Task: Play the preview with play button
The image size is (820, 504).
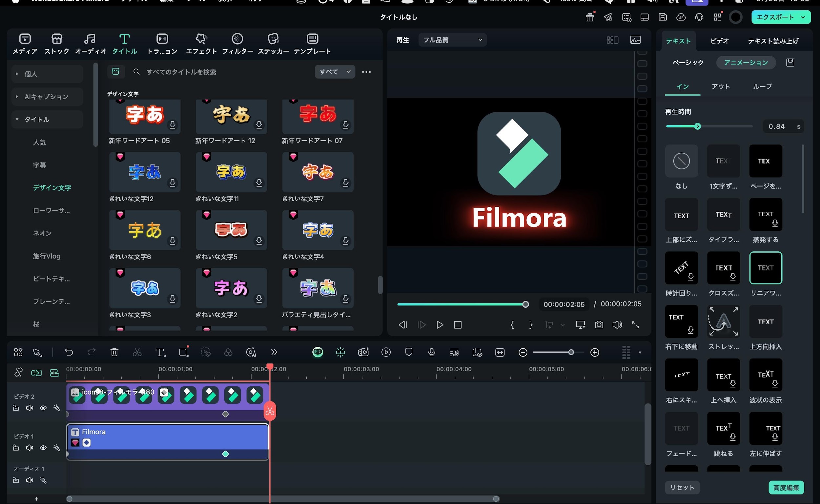Action: (x=440, y=325)
